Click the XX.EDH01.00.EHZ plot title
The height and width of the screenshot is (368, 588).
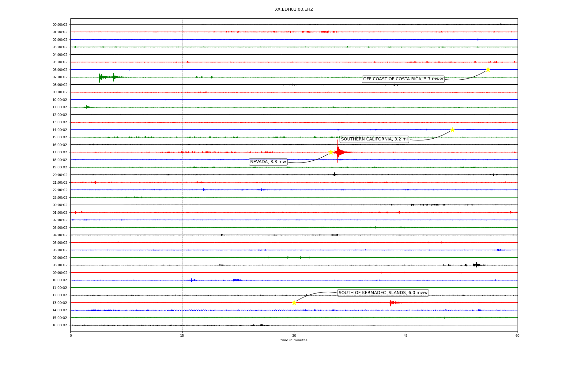click(294, 10)
